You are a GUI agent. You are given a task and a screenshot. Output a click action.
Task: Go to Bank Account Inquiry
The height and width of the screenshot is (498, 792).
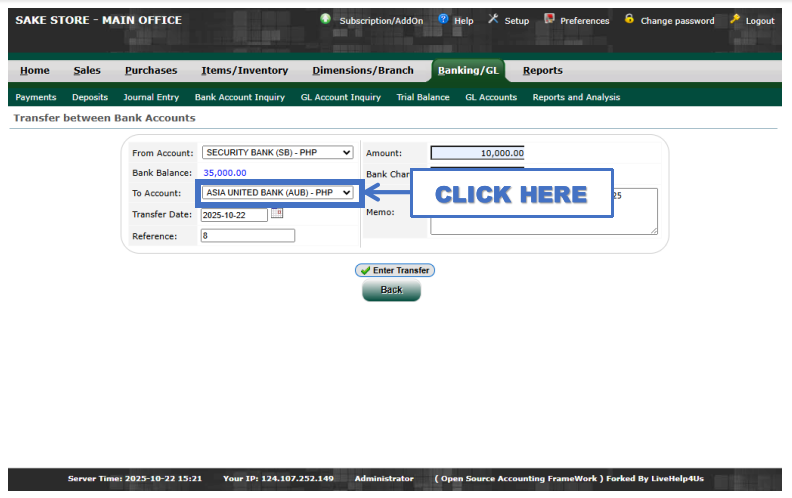point(239,97)
